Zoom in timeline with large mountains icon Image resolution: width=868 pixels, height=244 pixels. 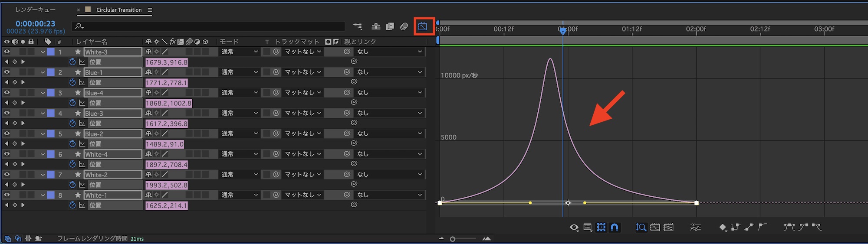[487, 238]
